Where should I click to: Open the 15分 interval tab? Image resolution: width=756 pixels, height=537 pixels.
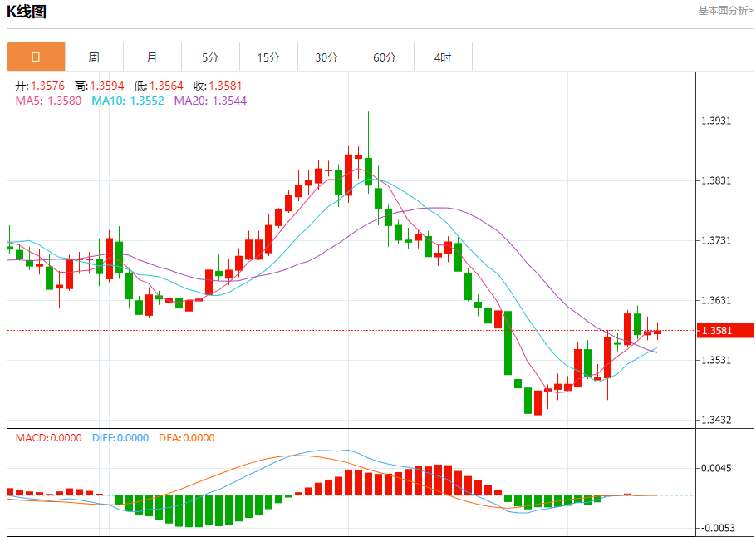click(268, 57)
